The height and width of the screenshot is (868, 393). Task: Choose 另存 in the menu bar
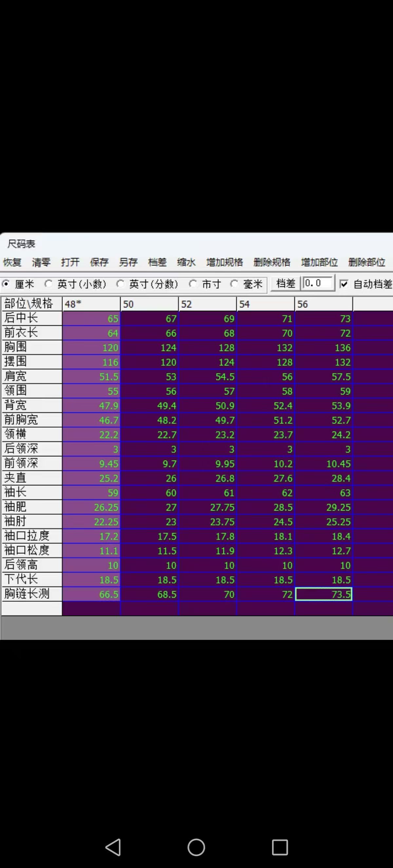128,262
